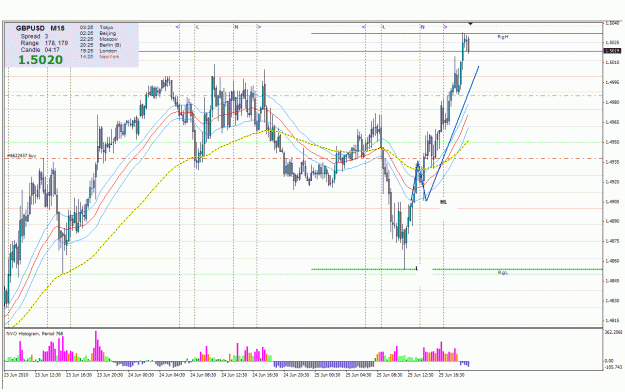Select the current price tag on the price axis
Viewport: 625px width, 392px height.
pos(612,51)
